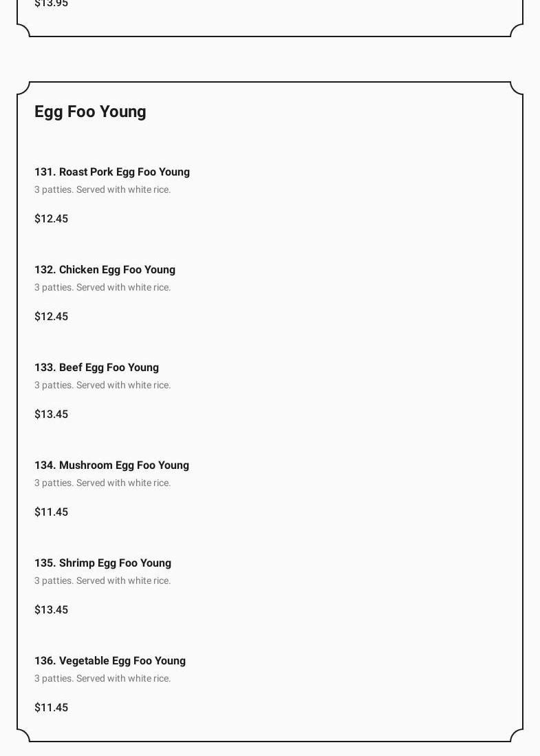
Task: Click the description under Roast Pork Egg Foo Young
Action: 102,190
